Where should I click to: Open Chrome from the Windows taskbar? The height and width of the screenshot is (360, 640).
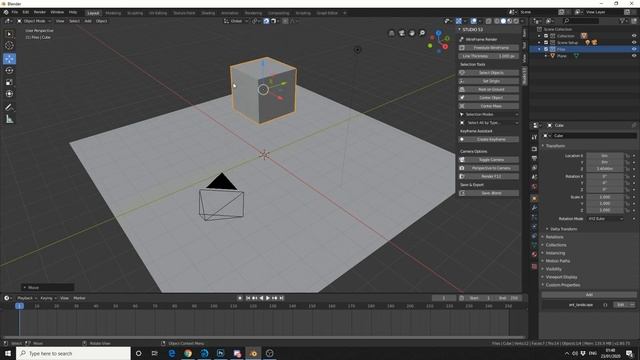188,353
